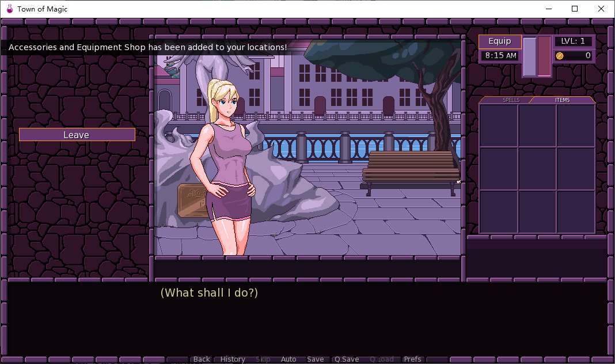Open the Save menu
615x364 pixels.
click(315, 359)
